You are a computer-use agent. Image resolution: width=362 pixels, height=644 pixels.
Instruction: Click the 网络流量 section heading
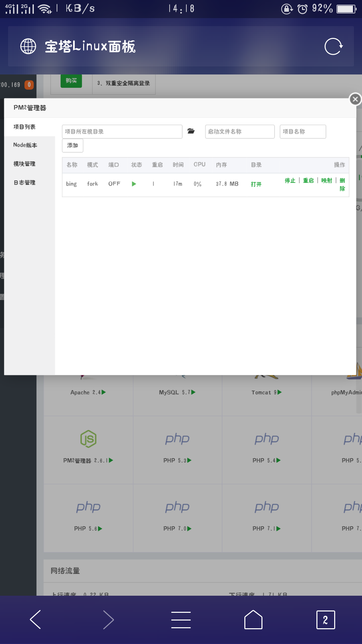point(65,571)
